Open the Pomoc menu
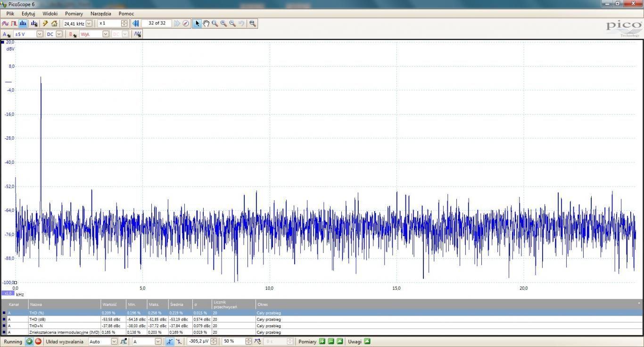Screen dimensions: 644x347 (x=126, y=14)
